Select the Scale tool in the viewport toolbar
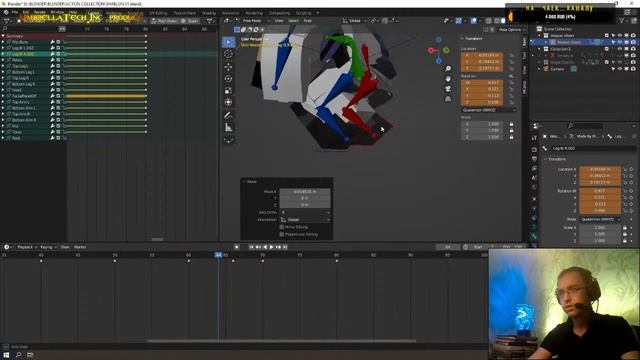This screenshot has width=640, height=360. pyautogui.click(x=229, y=90)
